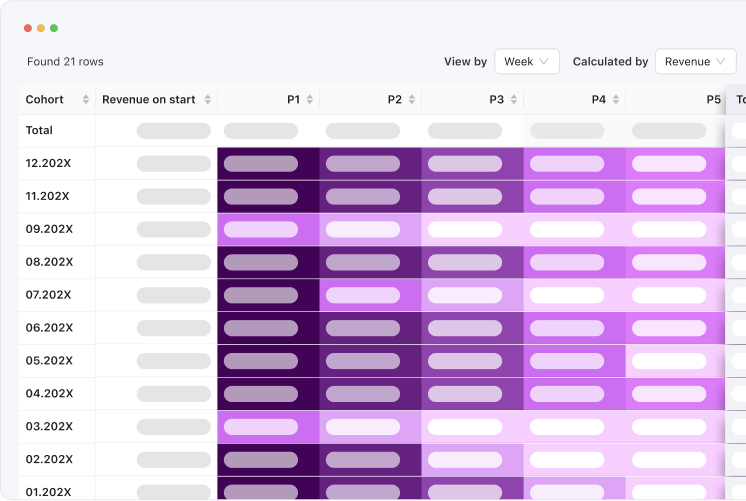Click the Cohort column header label
Screen dimensions: 746x501
[x=45, y=100]
